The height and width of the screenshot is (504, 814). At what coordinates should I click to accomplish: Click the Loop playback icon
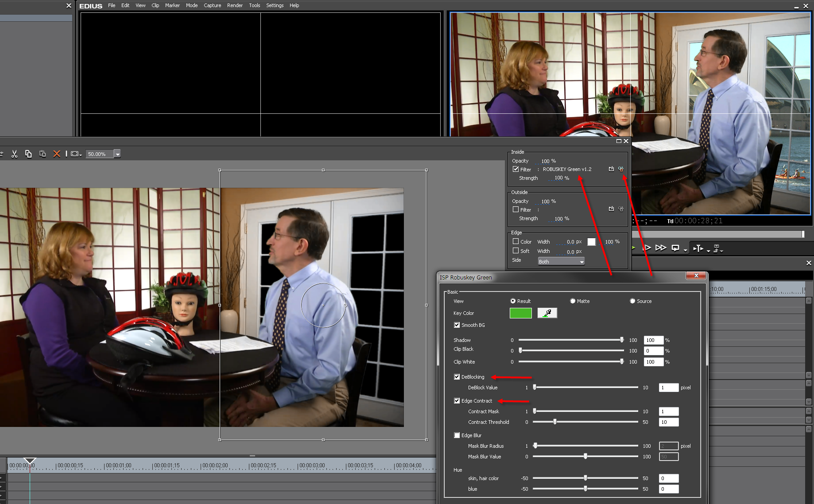[x=675, y=248]
